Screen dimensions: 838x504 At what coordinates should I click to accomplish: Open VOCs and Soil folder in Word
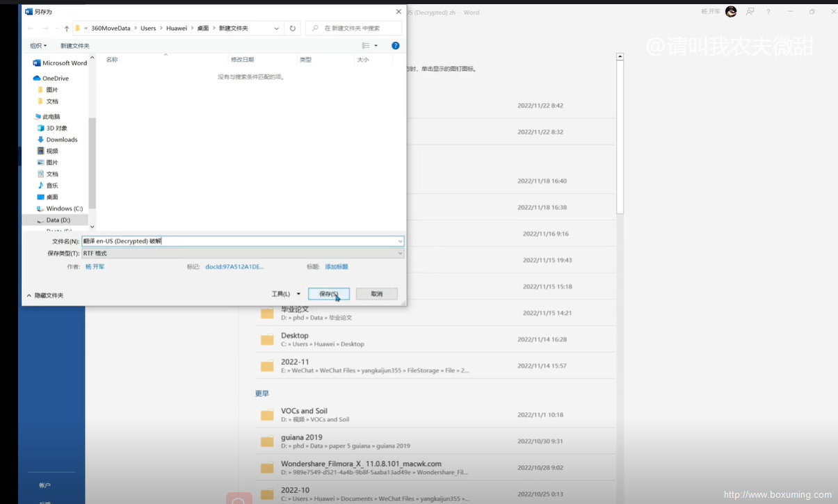tap(435, 415)
